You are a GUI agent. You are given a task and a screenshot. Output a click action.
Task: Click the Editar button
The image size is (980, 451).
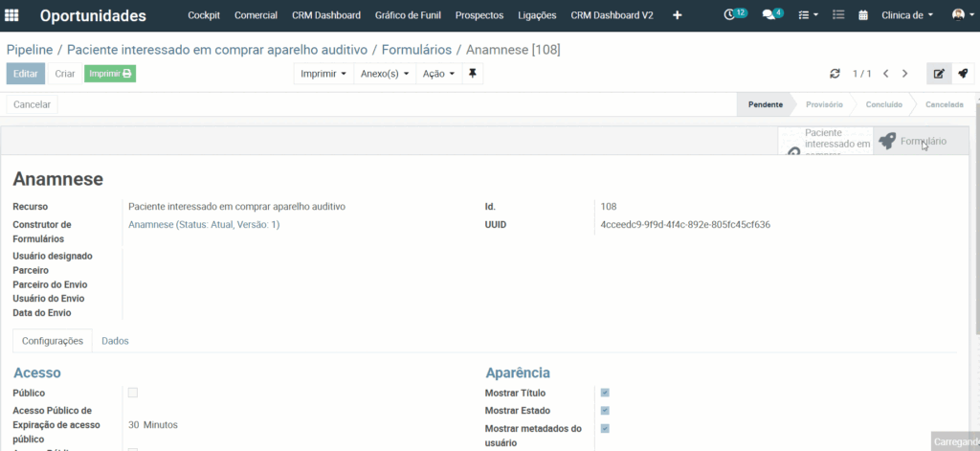click(26, 74)
